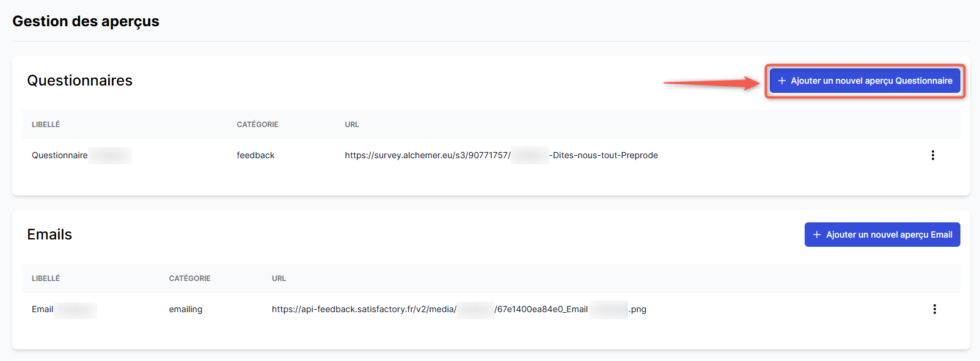
Task: Open three-dot menu for the Email row
Action: (x=934, y=309)
